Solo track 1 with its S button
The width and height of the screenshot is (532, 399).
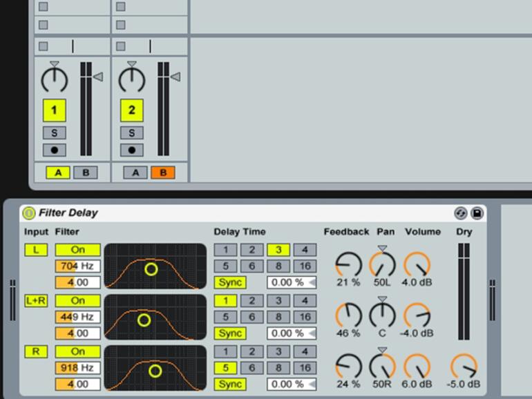pyautogui.click(x=55, y=133)
